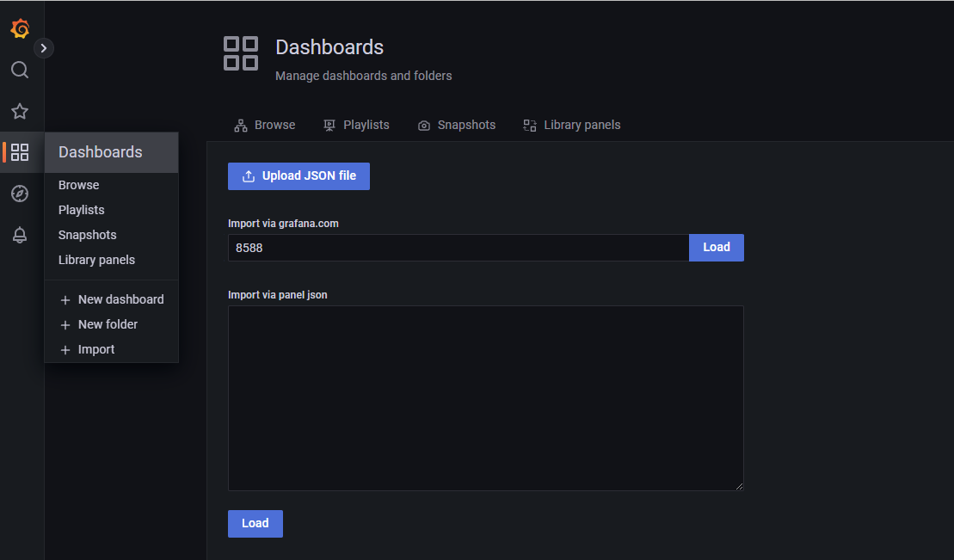Click the large Dashboards page header icon
The width and height of the screenshot is (954, 560).
(240, 53)
